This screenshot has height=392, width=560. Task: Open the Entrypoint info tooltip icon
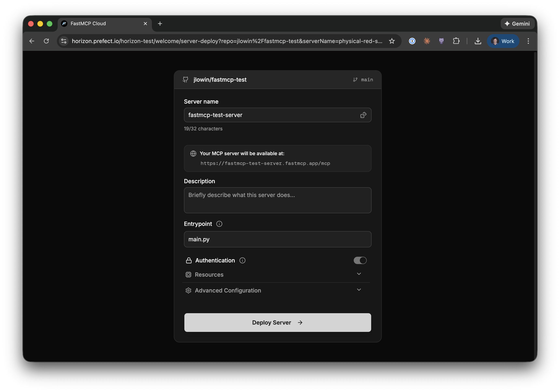pyautogui.click(x=219, y=224)
